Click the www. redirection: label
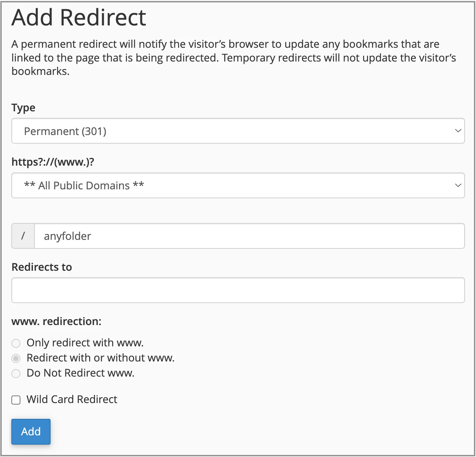The height and width of the screenshot is (457, 476). pyautogui.click(x=56, y=321)
